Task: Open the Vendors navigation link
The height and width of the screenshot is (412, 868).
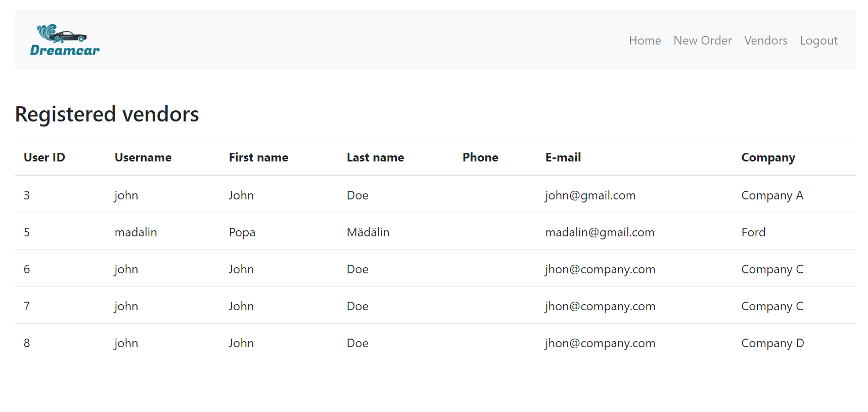Action: point(765,40)
